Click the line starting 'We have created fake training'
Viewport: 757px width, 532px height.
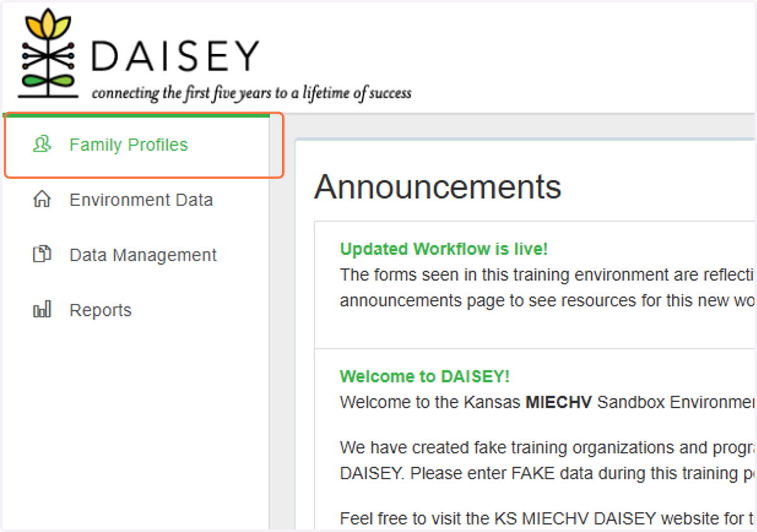coord(548,448)
